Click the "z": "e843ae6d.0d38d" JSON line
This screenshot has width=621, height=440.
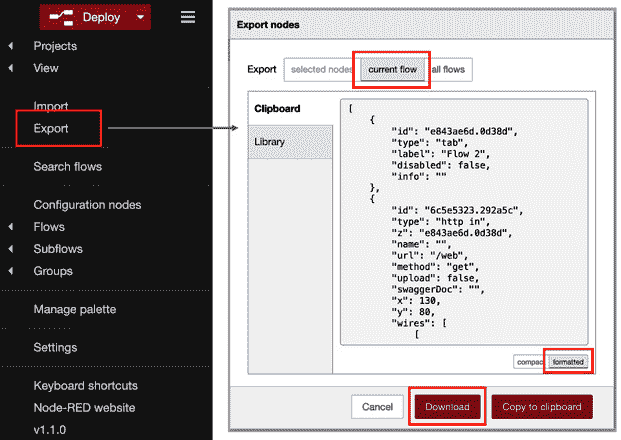(x=451, y=233)
